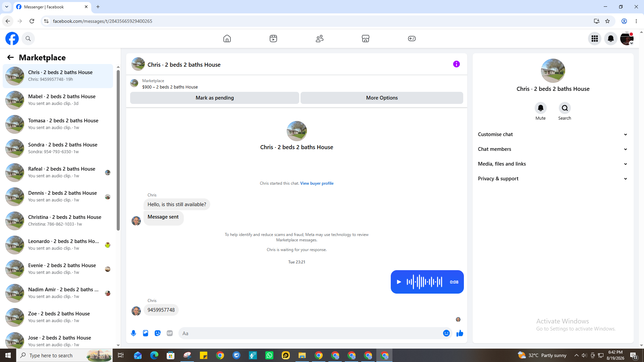Viewport: 644px width, 362px height.
Task: Open Gaming icon in top navigation
Action: tap(412, 39)
